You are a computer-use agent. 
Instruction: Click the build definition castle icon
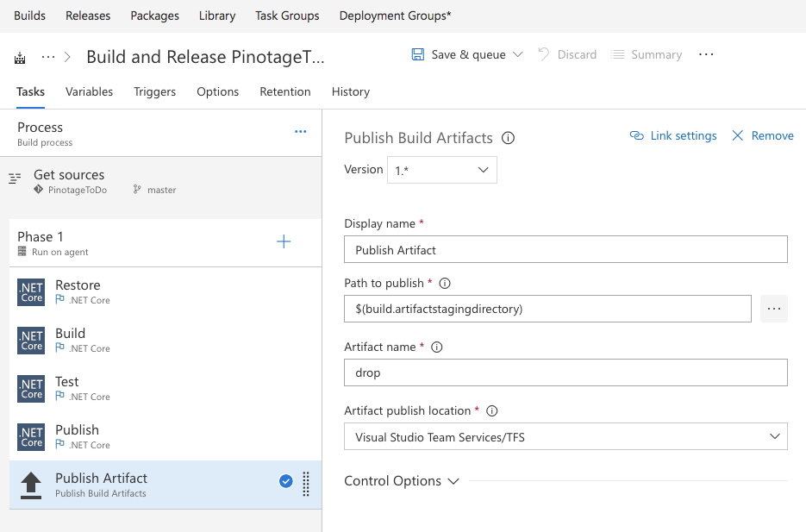pyautogui.click(x=20, y=58)
